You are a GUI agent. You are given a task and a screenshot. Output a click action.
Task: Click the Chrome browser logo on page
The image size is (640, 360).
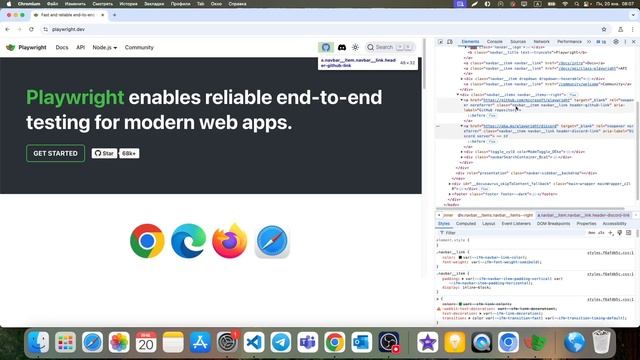(x=147, y=241)
